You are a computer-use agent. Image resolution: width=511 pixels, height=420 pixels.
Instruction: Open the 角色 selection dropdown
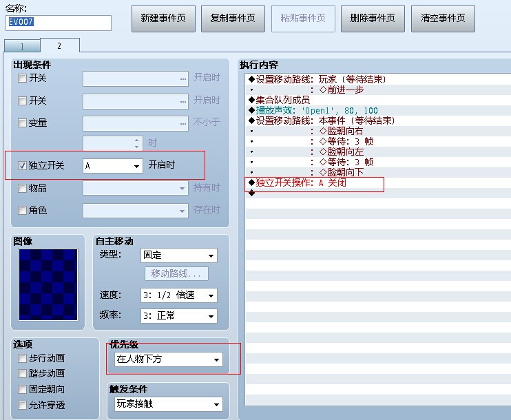pos(136,211)
